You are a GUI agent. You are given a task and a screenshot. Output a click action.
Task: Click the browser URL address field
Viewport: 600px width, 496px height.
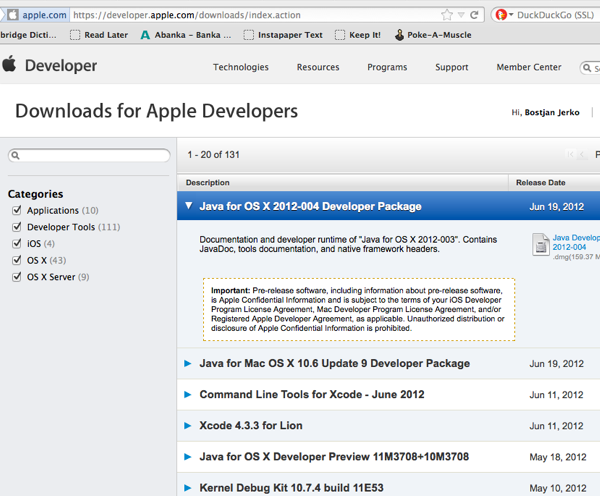[253, 15]
